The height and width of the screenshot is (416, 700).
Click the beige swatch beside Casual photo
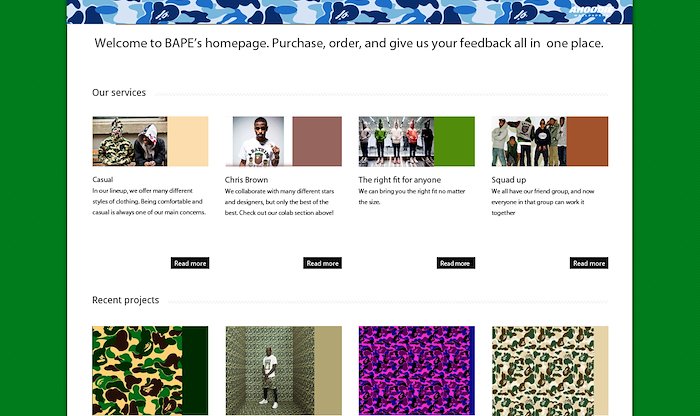pos(188,141)
